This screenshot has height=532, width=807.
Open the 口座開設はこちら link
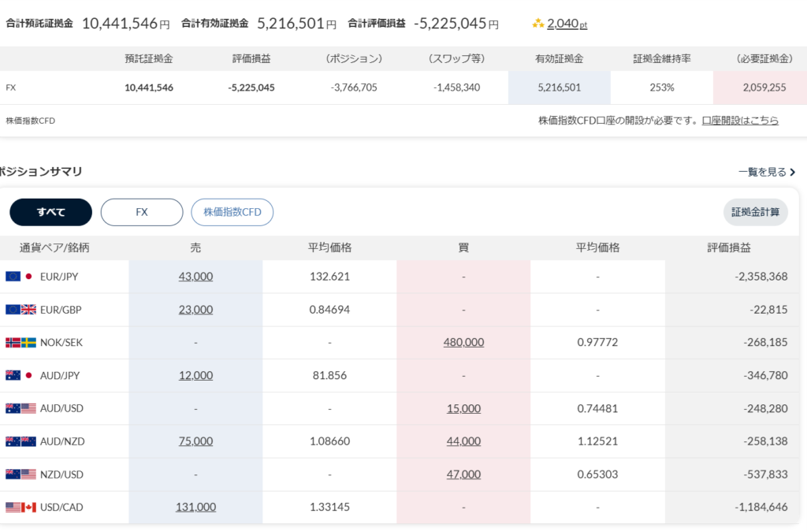point(740,121)
